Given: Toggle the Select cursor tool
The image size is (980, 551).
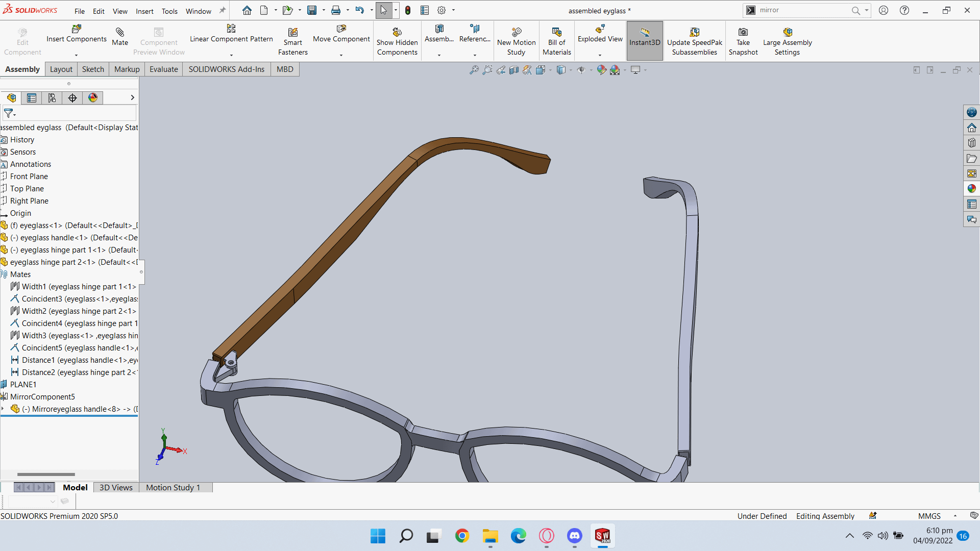Looking at the screenshot, I should tap(384, 10).
